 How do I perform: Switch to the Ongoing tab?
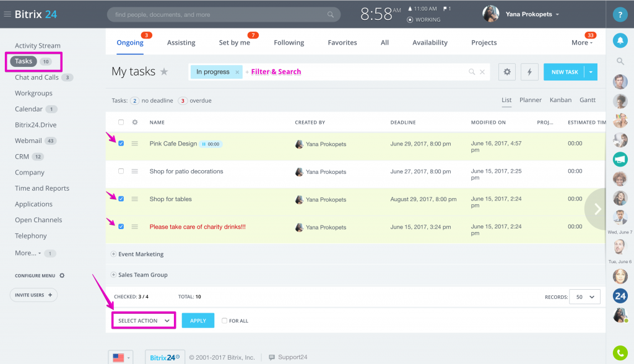pos(130,43)
